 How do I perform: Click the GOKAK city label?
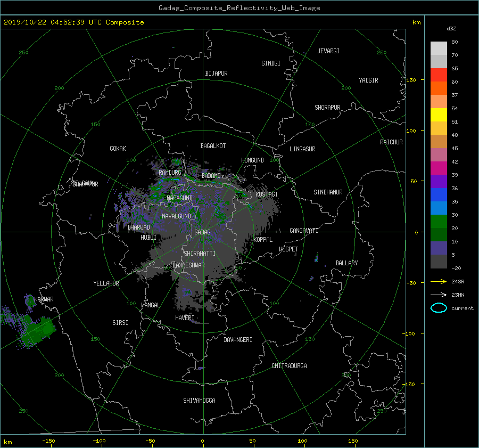click(x=118, y=149)
